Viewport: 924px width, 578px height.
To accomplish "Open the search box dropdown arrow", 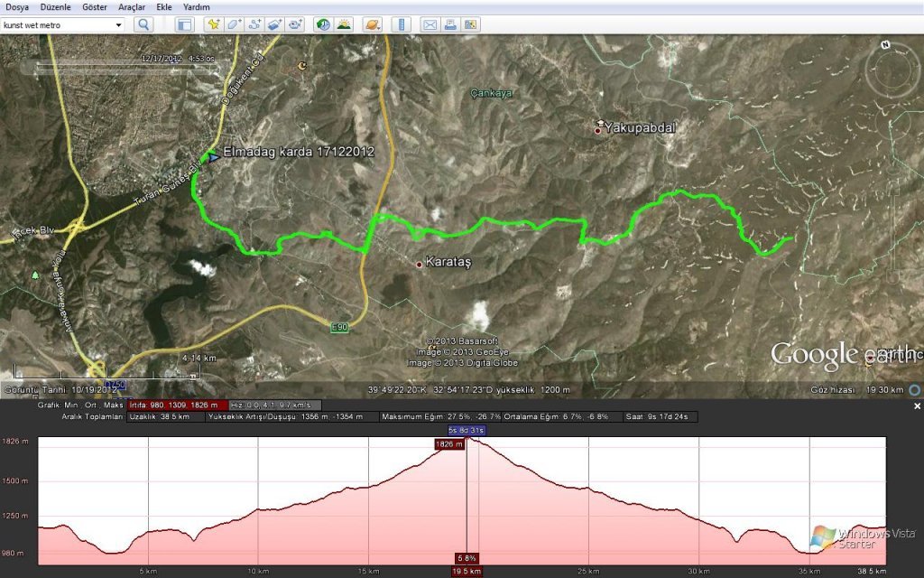I will pyautogui.click(x=119, y=24).
